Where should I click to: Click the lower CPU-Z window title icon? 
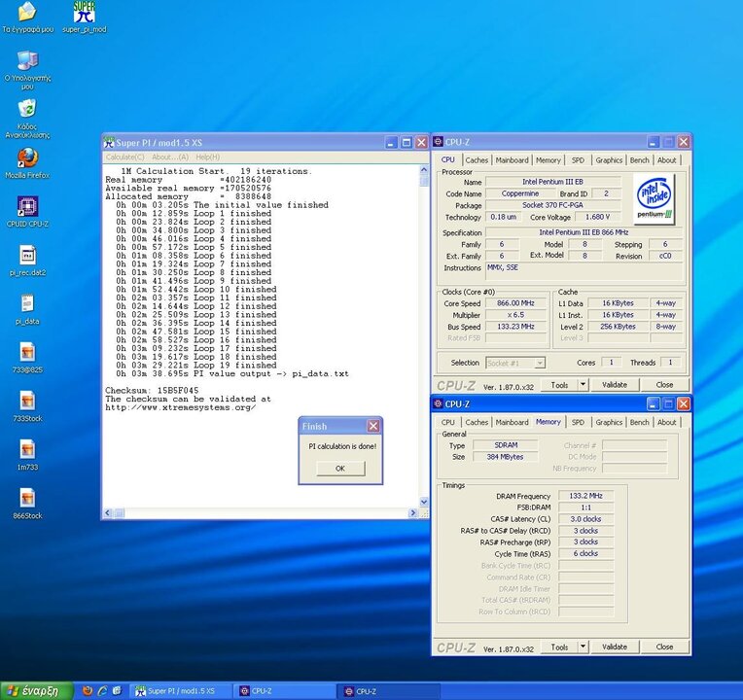(x=439, y=403)
